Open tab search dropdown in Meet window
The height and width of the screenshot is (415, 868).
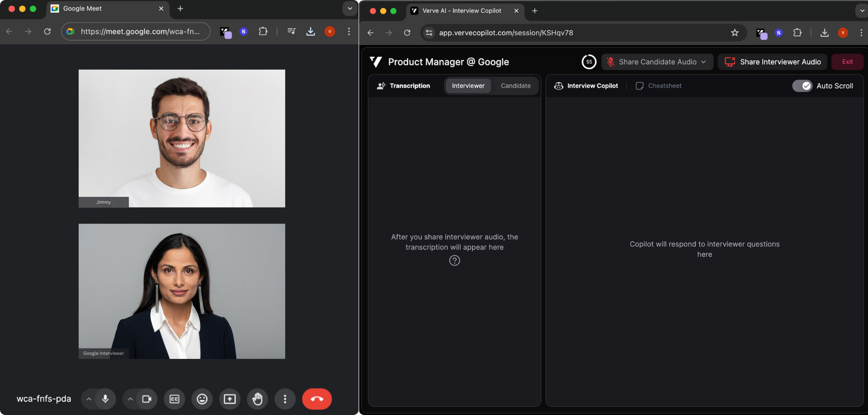coord(349,9)
